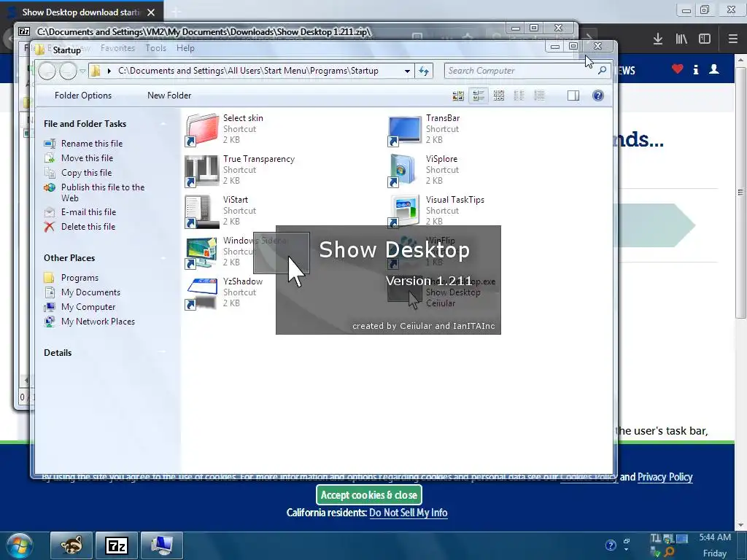
Task: Click the search magnifier in Search Computer box
Action: [x=602, y=71]
